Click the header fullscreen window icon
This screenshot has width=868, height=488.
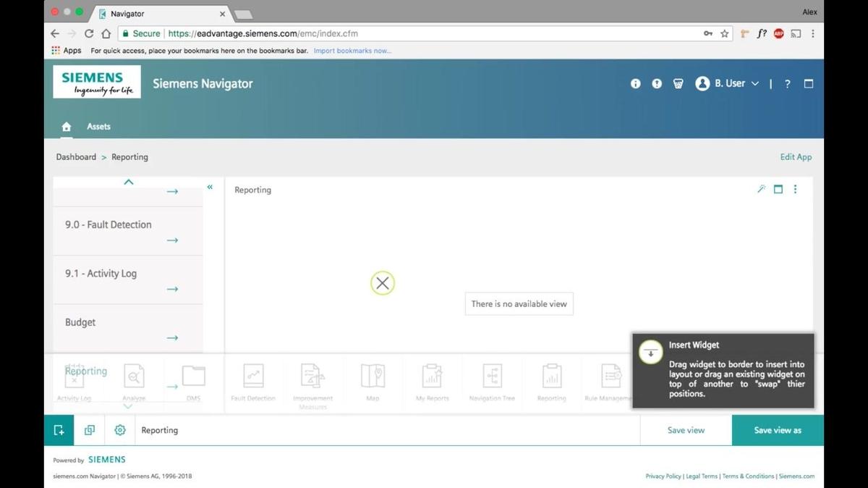tap(809, 83)
